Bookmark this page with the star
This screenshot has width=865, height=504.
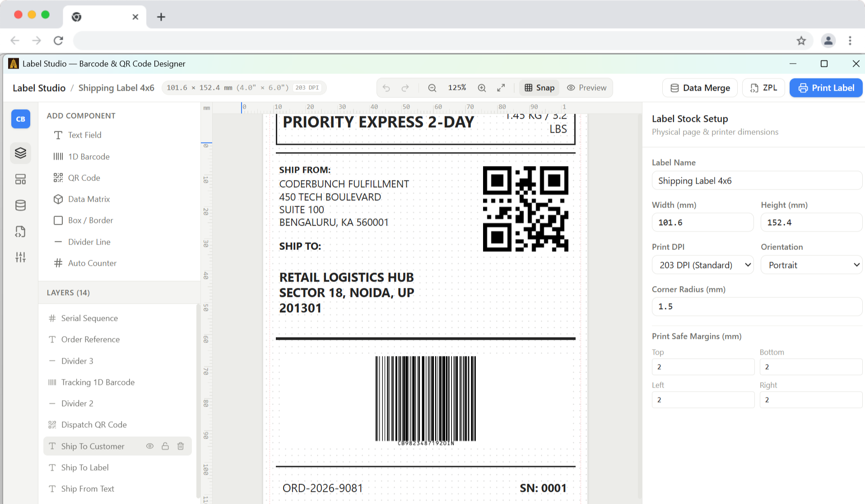(801, 41)
